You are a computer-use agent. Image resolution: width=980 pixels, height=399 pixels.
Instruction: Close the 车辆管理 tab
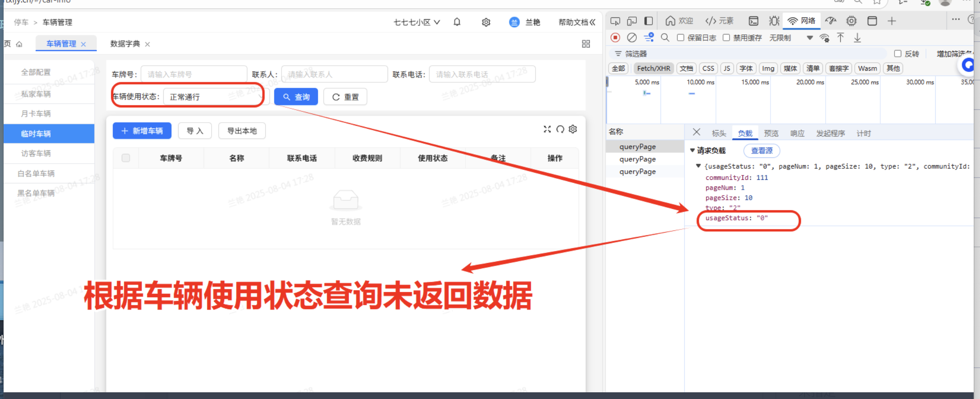click(x=83, y=44)
